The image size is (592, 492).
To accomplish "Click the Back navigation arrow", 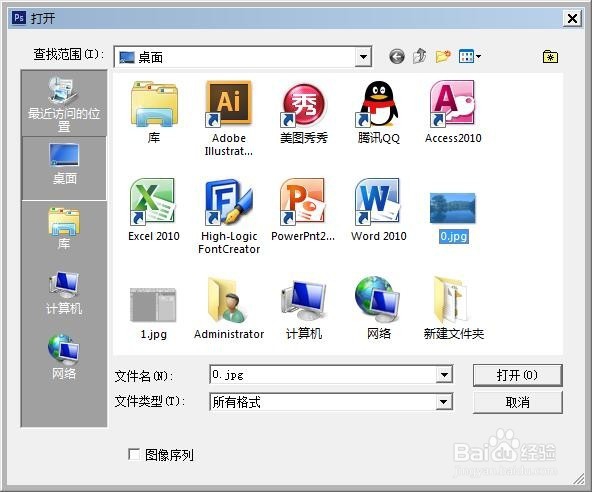I will tap(397, 57).
